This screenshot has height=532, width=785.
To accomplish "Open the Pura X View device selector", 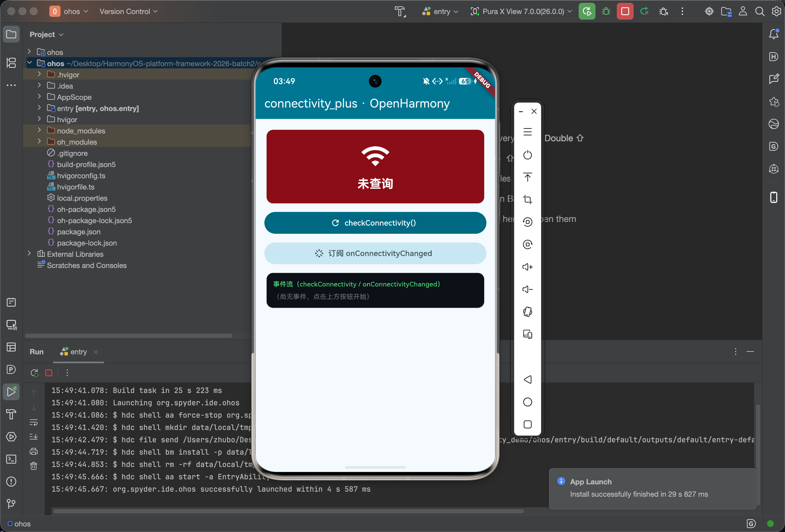I will click(x=521, y=11).
